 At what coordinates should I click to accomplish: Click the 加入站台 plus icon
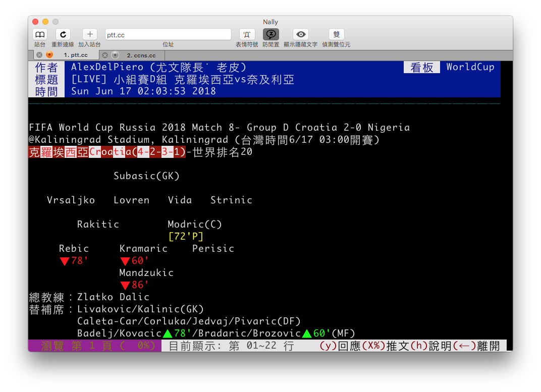[x=90, y=34]
